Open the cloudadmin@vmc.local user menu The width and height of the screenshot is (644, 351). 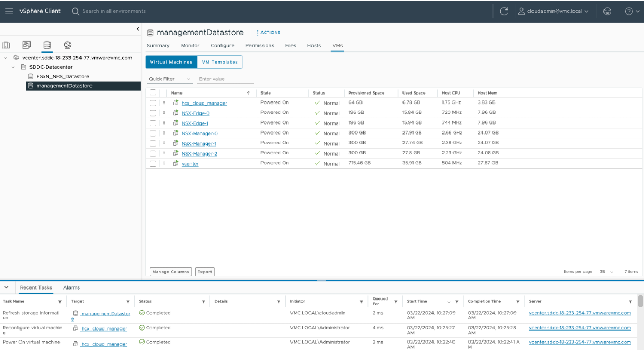(554, 11)
